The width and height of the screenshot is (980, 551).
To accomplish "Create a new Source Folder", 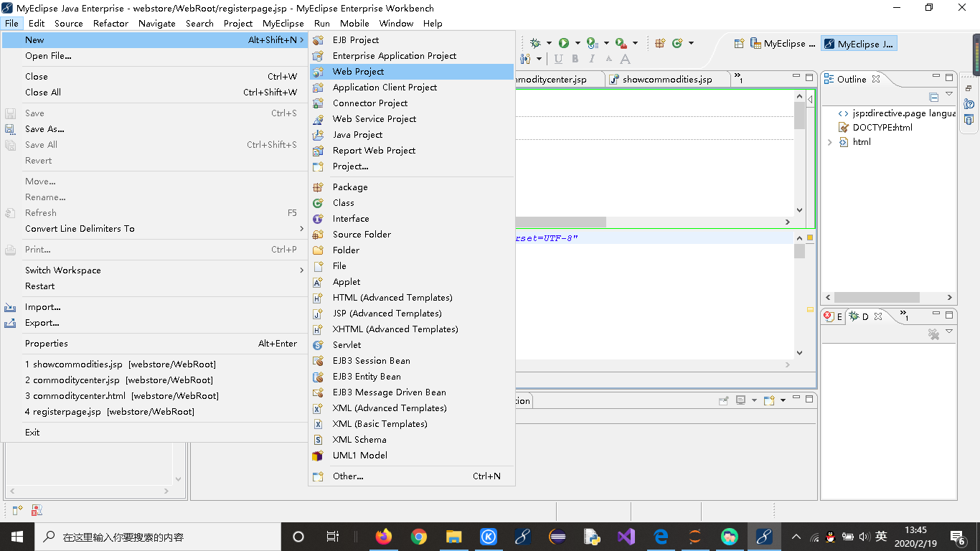I will [362, 234].
